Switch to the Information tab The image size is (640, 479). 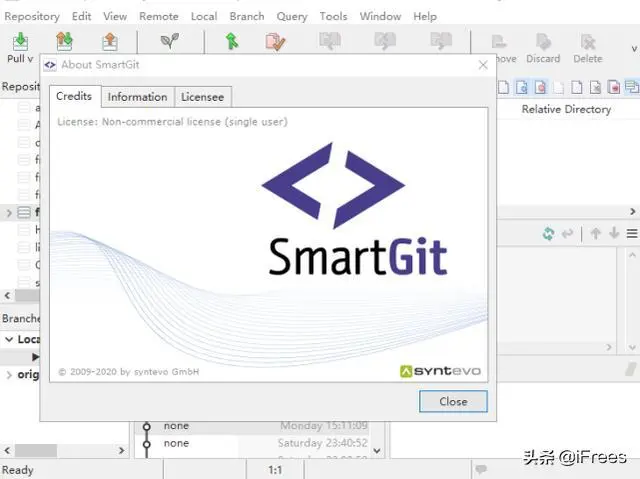[138, 97]
